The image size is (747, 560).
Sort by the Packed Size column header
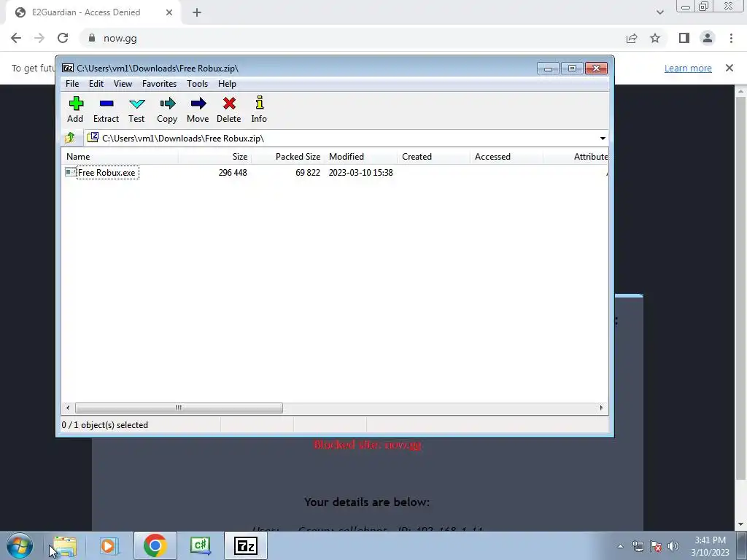[288, 157]
